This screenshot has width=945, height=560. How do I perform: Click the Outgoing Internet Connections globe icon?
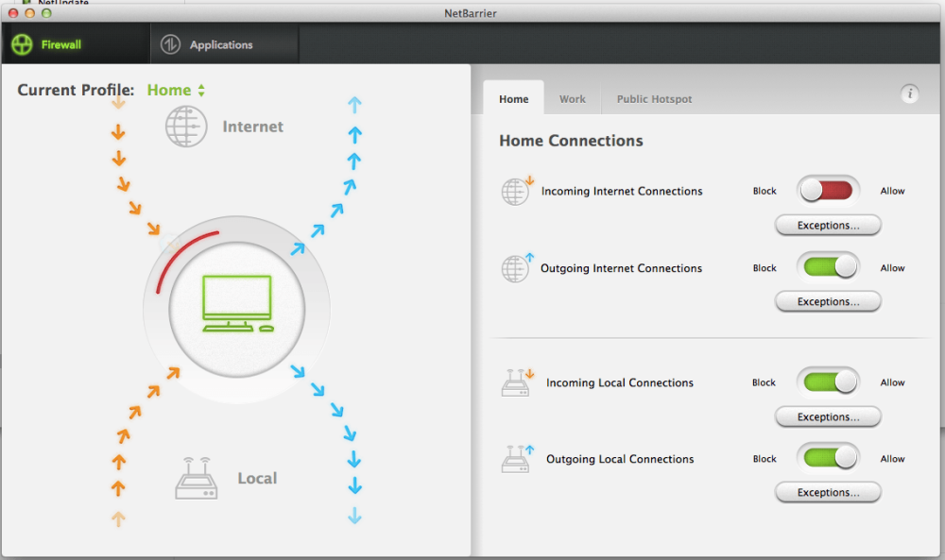517,268
